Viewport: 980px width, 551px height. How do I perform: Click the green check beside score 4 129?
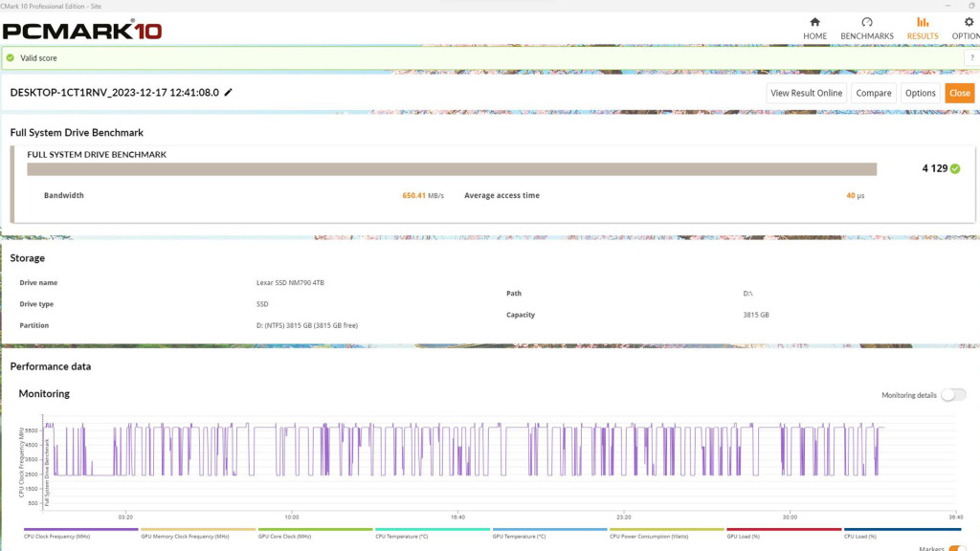pyautogui.click(x=955, y=168)
